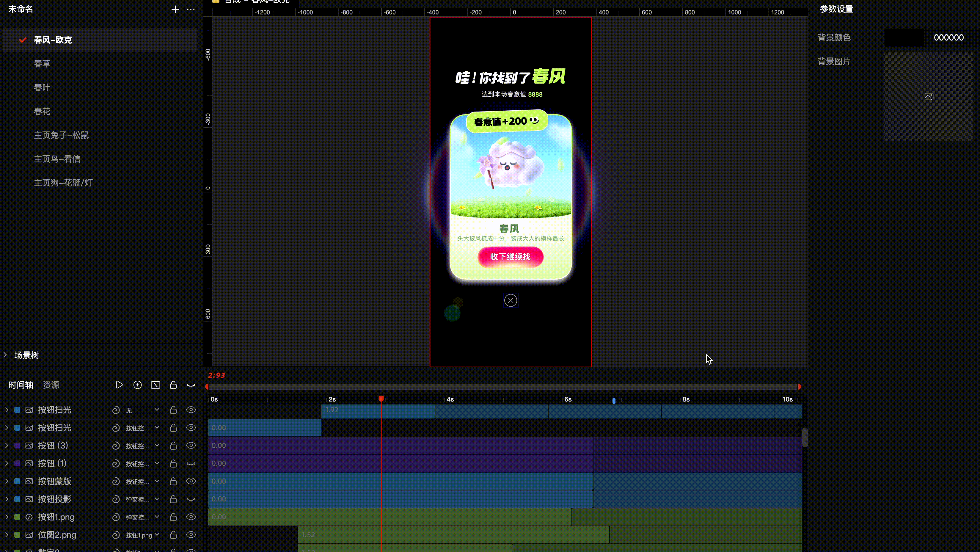Click the red end marker of the work-area bar
This screenshot has height=552, width=980.
[799, 387]
